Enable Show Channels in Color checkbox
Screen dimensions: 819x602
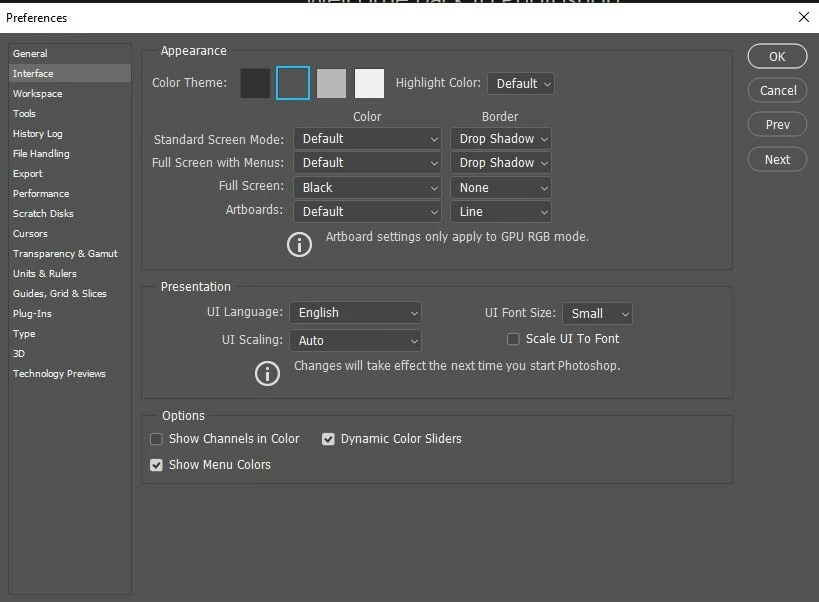click(x=156, y=439)
